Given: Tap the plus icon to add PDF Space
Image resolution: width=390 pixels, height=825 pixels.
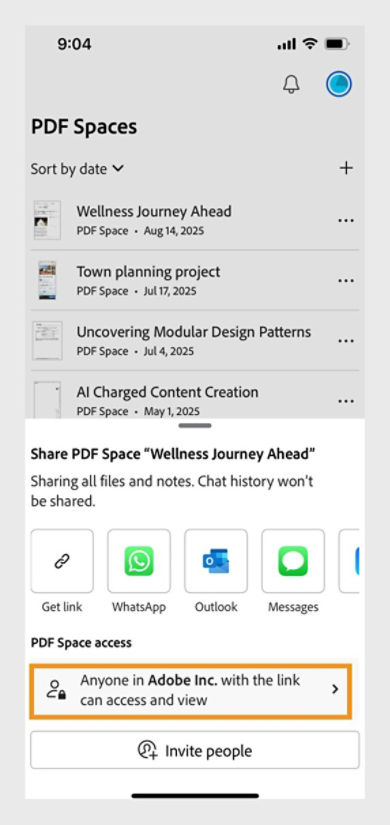Looking at the screenshot, I should point(346,168).
